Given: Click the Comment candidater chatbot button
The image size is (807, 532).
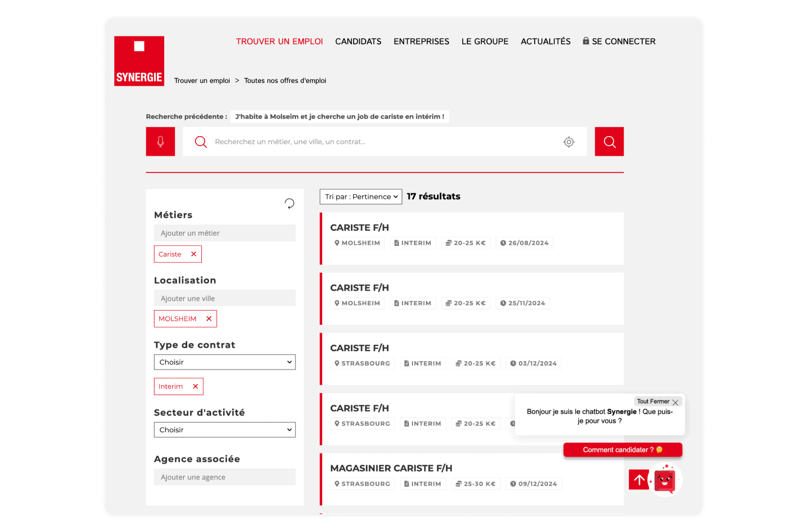Looking at the screenshot, I should click(622, 450).
